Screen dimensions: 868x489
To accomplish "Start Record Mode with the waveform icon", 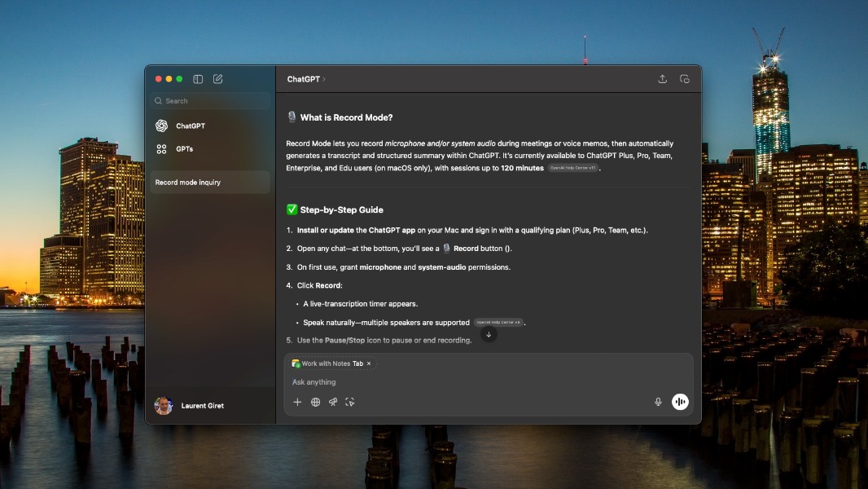I will pos(680,401).
